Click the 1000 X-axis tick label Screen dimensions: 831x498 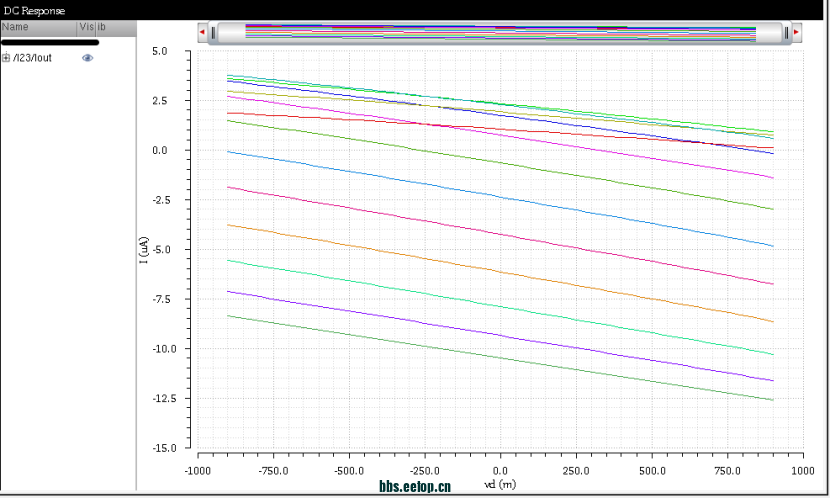803,471
